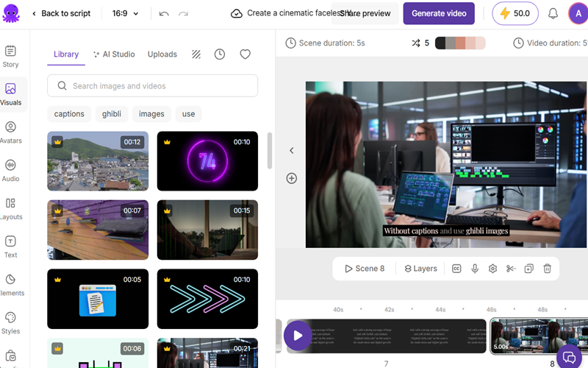588x368 pixels.
Task: Click the library panel scrollbar
Action: 270,151
